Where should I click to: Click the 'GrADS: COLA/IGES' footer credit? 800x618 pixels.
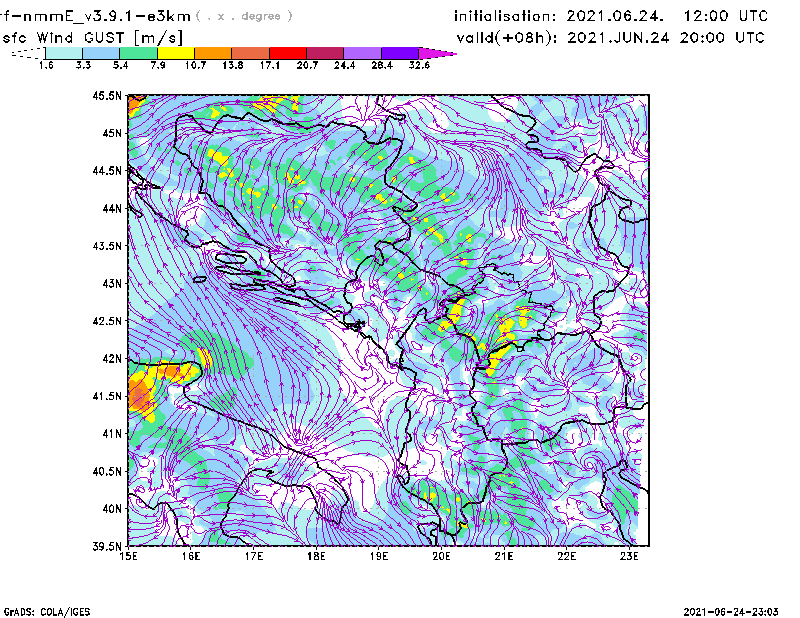[46, 612]
